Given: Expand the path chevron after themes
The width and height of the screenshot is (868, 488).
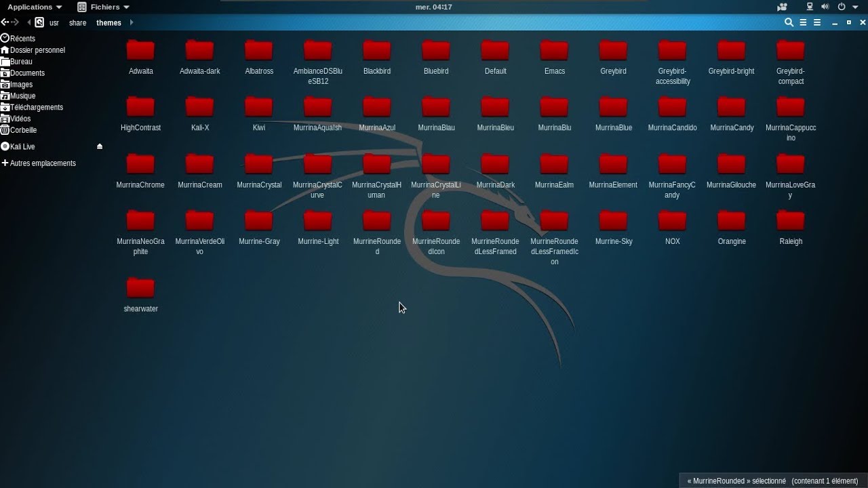Looking at the screenshot, I should (x=132, y=22).
